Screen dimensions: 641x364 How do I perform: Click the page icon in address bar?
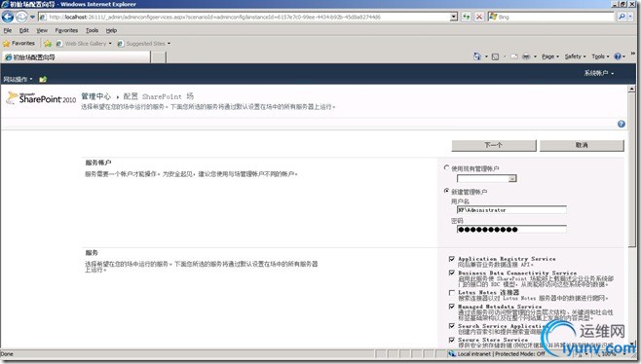(x=43, y=18)
